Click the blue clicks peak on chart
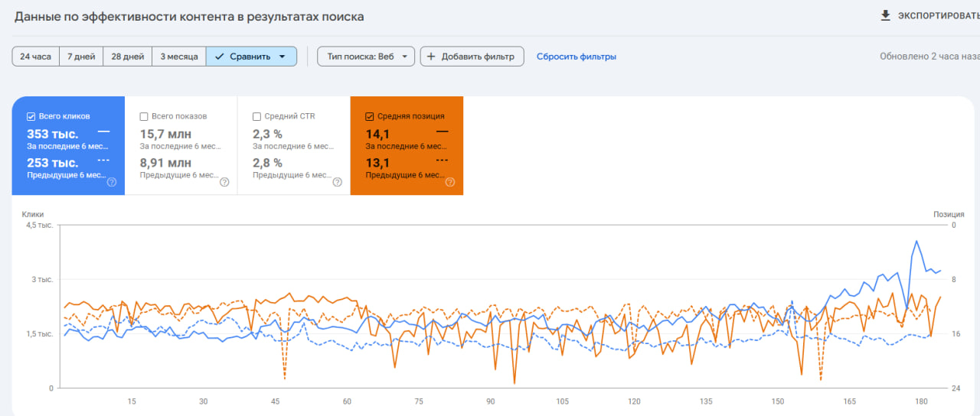The height and width of the screenshot is (416, 980). pyautogui.click(x=916, y=241)
